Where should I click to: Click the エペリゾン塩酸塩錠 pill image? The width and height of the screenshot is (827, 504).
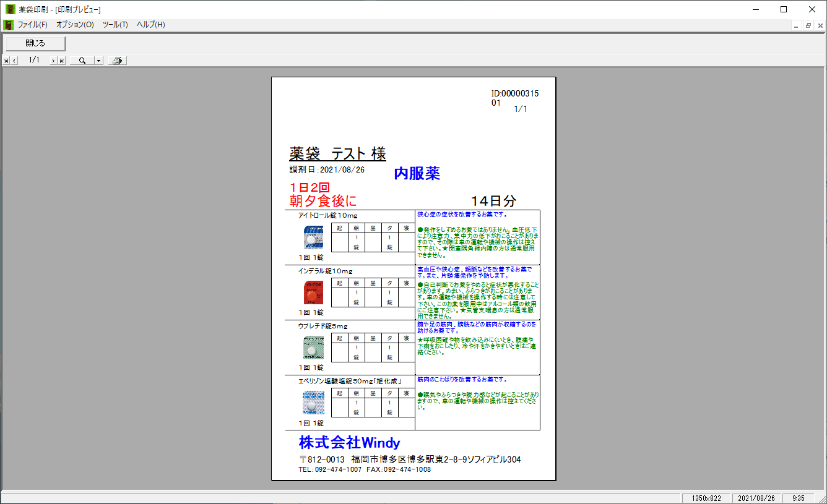[313, 403]
